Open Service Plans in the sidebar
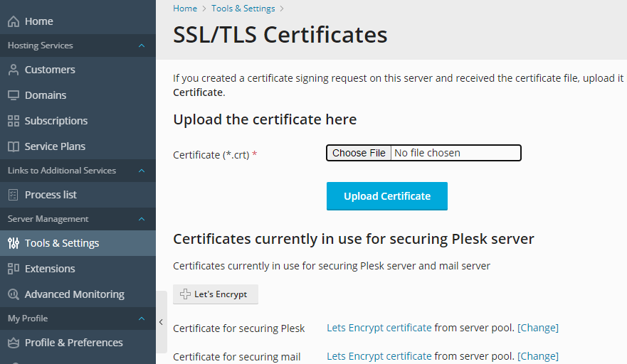 (78, 146)
